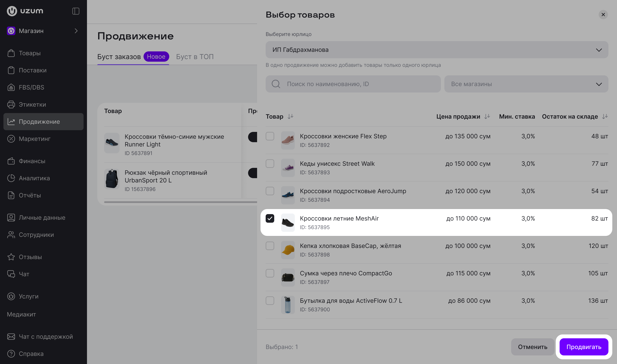Sort by Товар column arrow

pyautogui.click(x=290, y=116)
